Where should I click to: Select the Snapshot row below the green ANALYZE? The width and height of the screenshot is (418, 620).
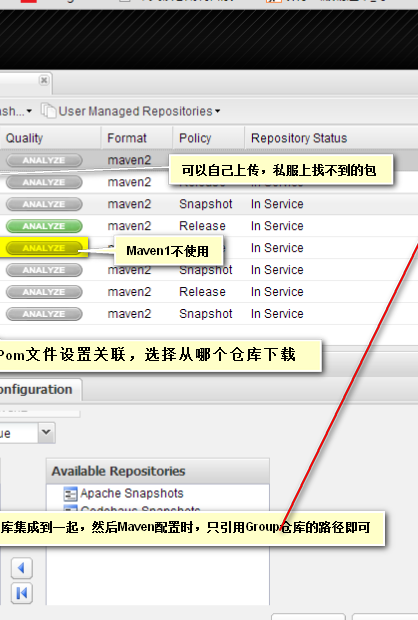[x=209, y=270]
